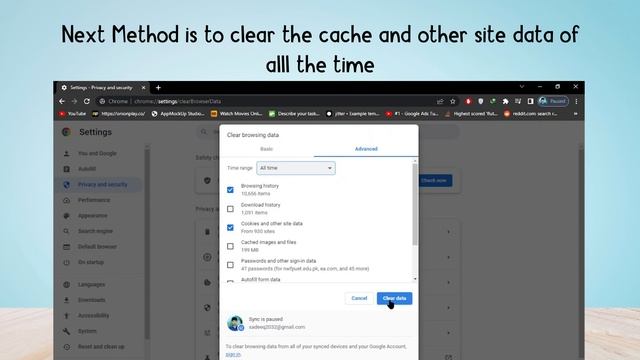Open a new tab with plus icon
Image resolution: width=640 pixels, height=360 pixels.
[158, 87]
